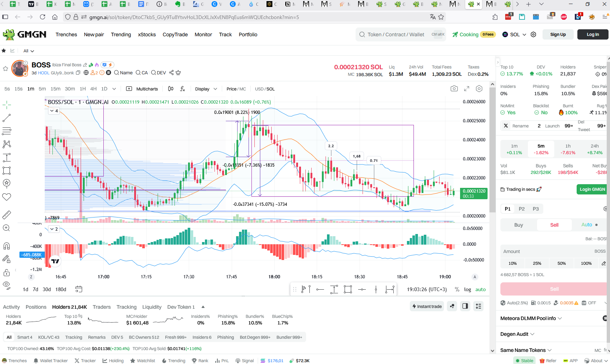Select the Auto trade mode
The height and width of the screenshot is (364, 610).
click(589, 225)
